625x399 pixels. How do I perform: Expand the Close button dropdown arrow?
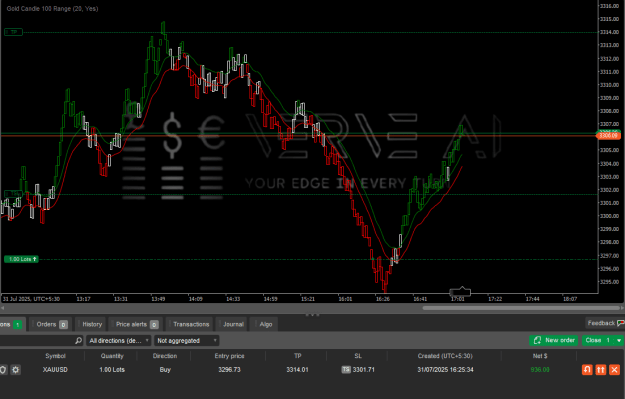click(x=619, y=340)
